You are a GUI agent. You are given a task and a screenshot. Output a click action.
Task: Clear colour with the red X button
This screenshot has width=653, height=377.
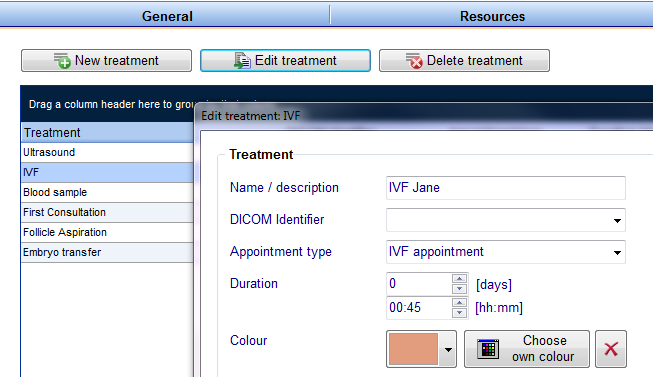[611, 349]
